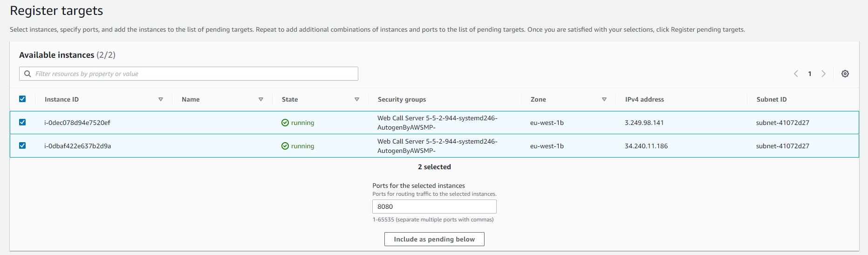Sort by Instance ID column arrow
The height and width of the screenshot is (255, 868).
tap(161, 99)
